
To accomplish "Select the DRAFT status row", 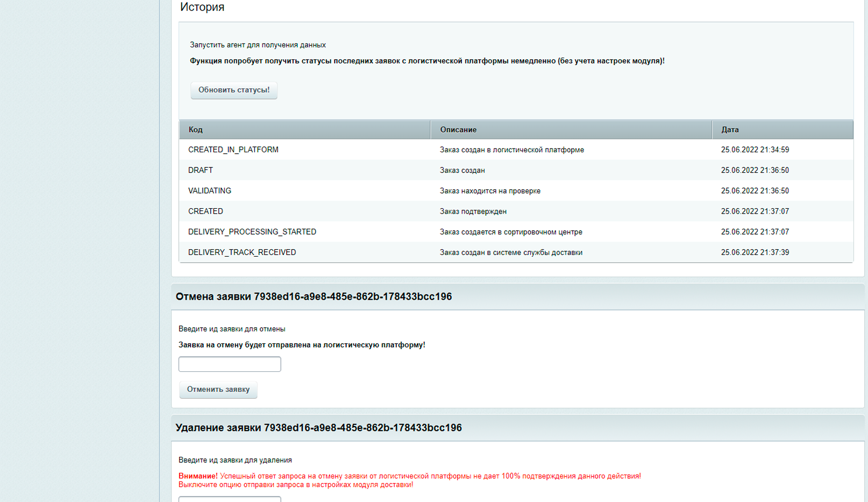I will (x=516, y=170).
